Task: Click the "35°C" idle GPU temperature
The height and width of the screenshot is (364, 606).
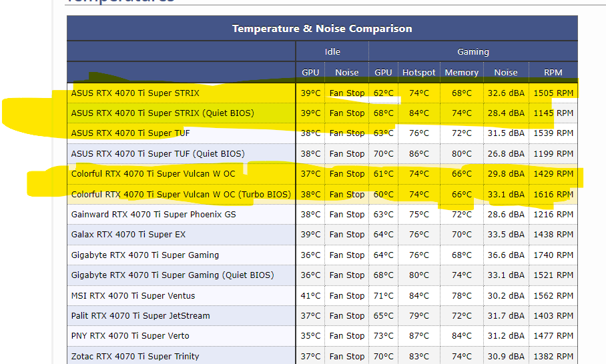Action: [x=311, y=336]
